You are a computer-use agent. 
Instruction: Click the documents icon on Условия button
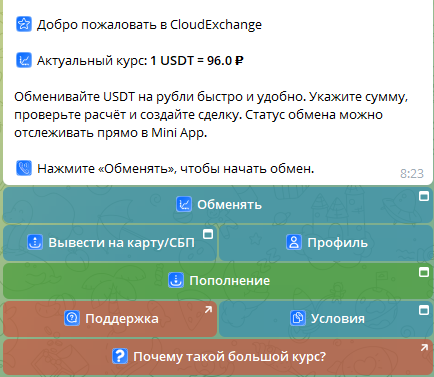298,318
